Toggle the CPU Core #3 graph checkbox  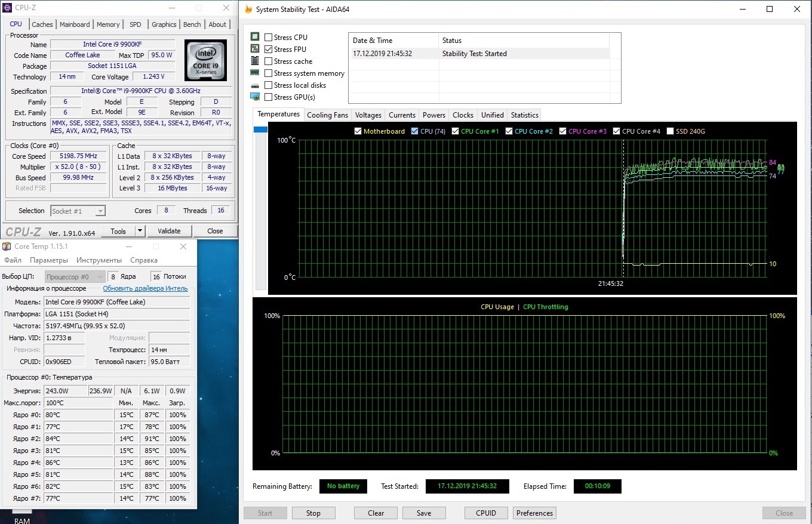[563, 131]
